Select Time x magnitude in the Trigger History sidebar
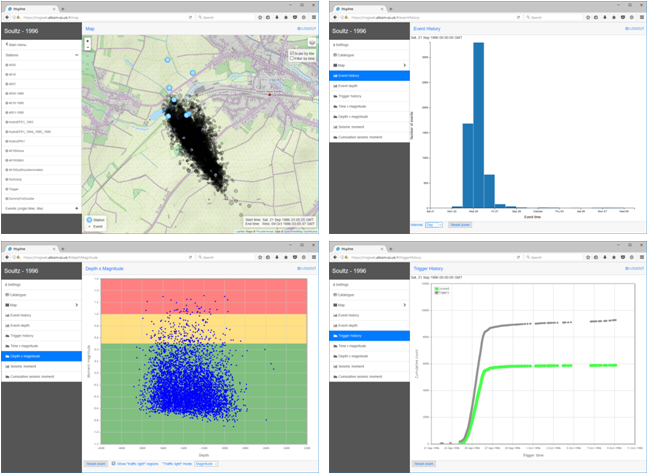The width and height of the screenshot is (648, 474). coord(369,346)
